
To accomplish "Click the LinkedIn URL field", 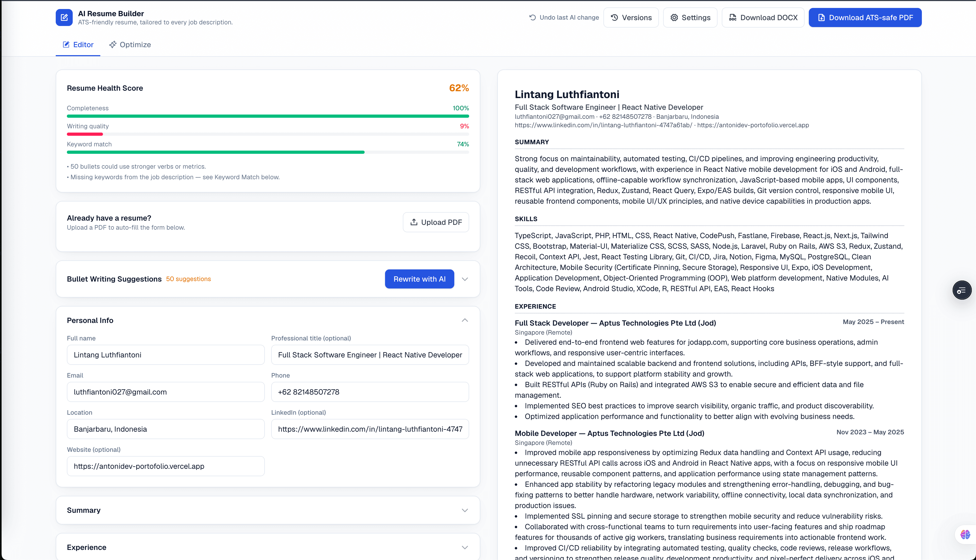I will pos(370,429).
